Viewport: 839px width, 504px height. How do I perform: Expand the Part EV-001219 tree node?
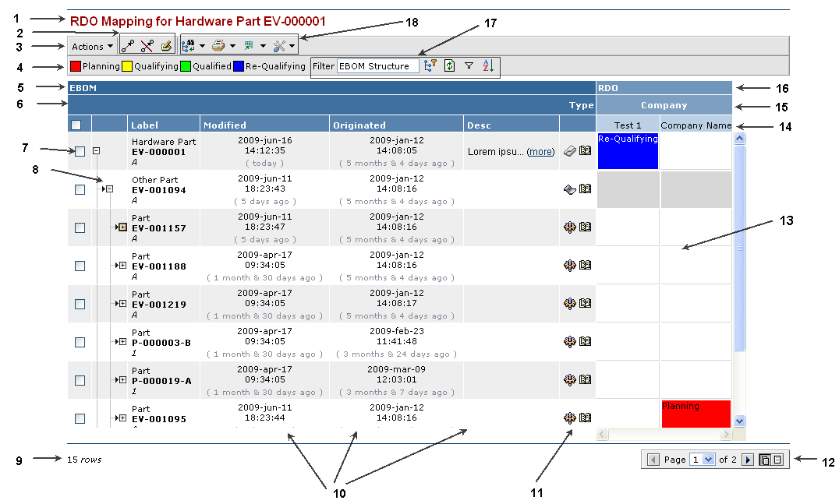click(x=122, y=304)
